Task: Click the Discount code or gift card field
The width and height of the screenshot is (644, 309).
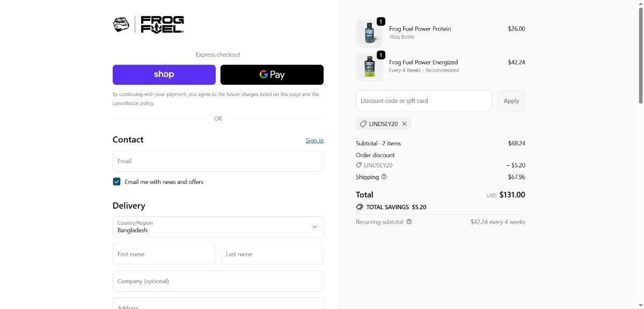Action: [x=423, y=101]
